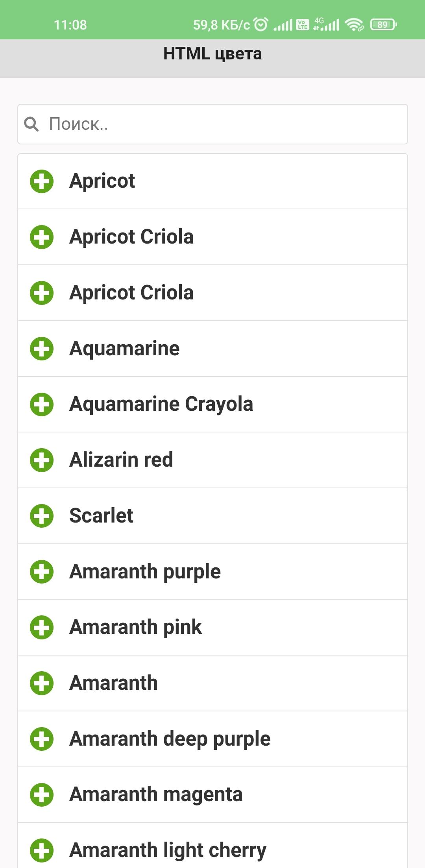Expand the Aquamarine plus icon
The width and height of the screenshot is (425, 868).
[42, 349]
